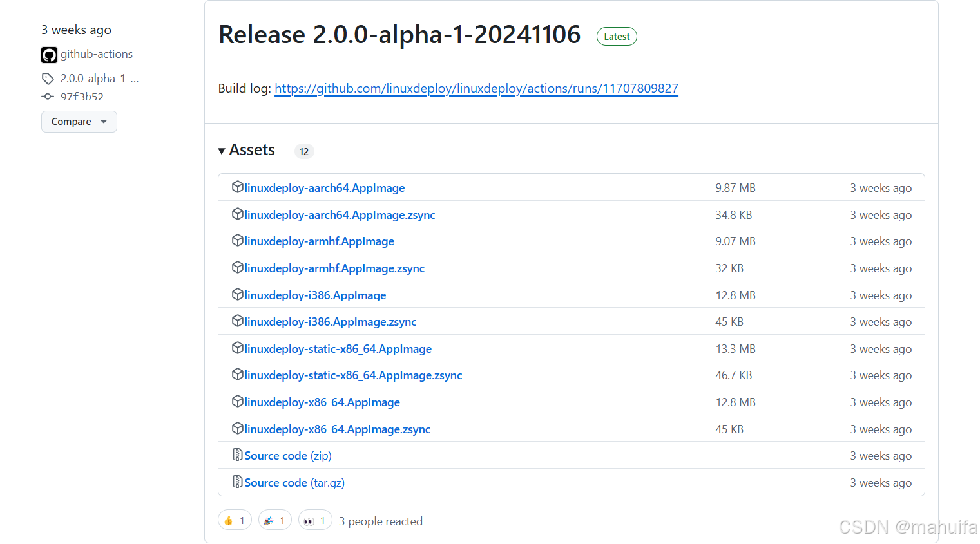The image size is (980, 544).
Task: Click the 32 KB file size
Action: coord(729,268)
